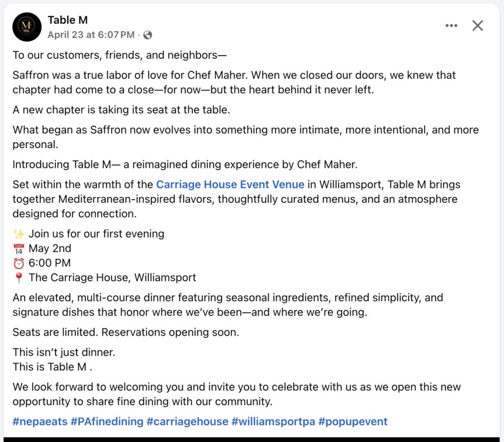Open the three-dot post options menu
Screen dimensions: 504x442
451,25
